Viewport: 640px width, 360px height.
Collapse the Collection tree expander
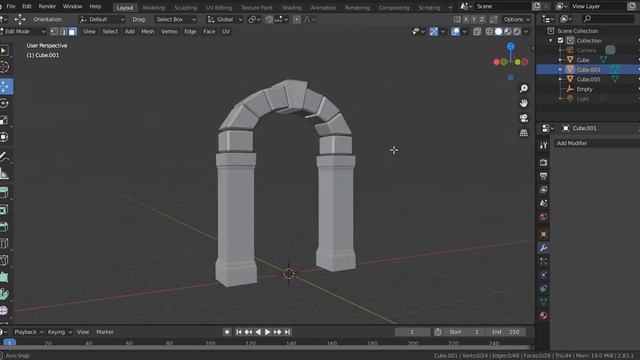(551, 40)
